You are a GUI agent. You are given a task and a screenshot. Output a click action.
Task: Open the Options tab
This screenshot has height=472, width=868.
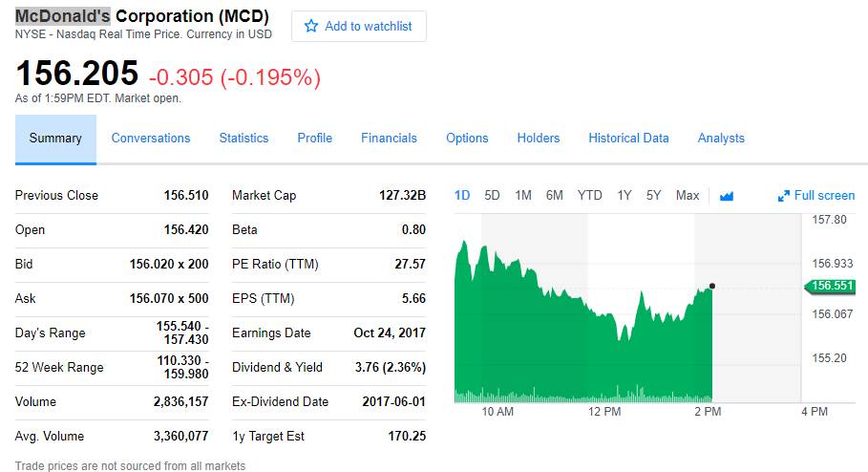467,139
